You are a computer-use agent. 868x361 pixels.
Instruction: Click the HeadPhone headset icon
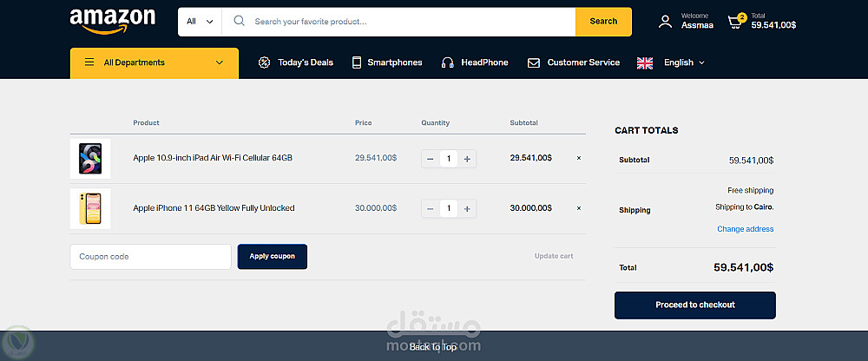[x=447, y=62]
